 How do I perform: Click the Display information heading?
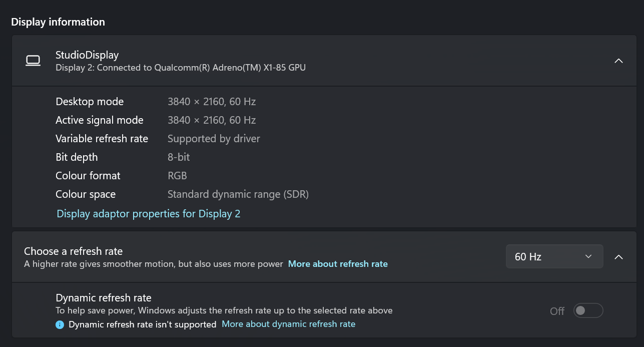[58, 22]
